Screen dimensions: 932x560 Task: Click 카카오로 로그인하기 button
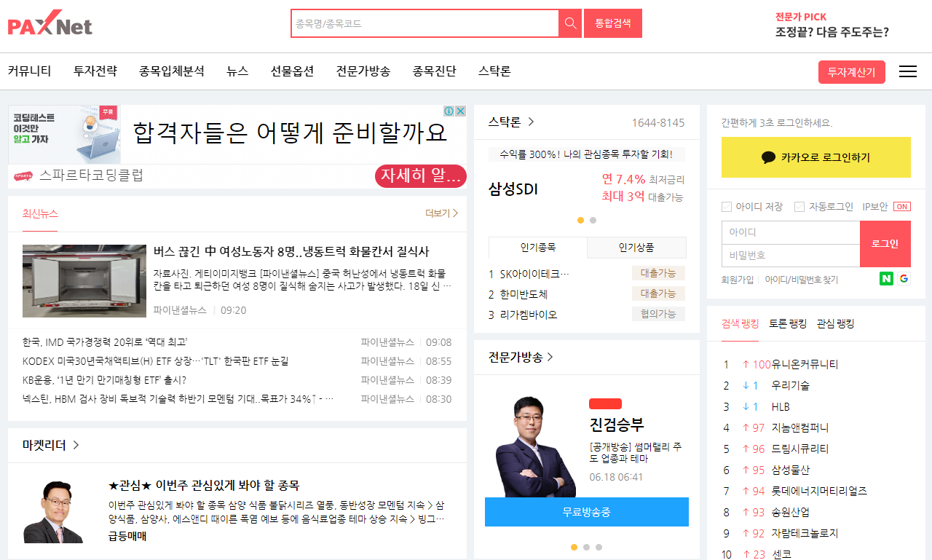(816, 157)
